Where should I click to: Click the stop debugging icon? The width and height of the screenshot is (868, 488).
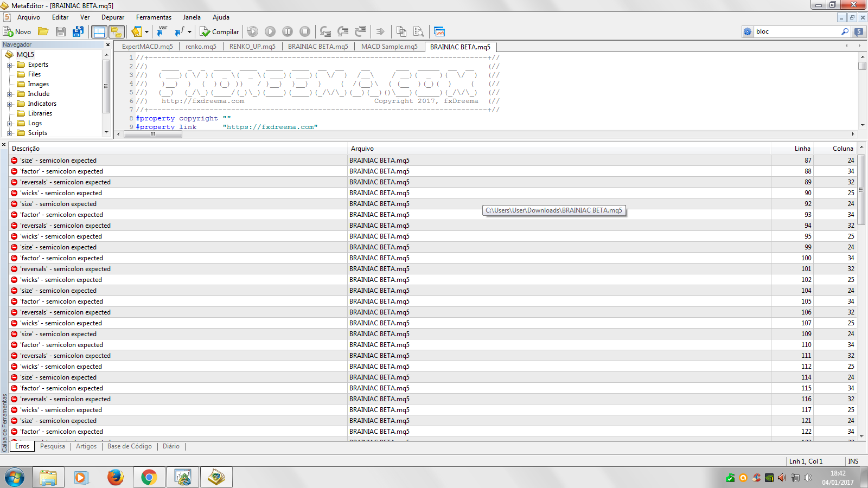(305, 32)
